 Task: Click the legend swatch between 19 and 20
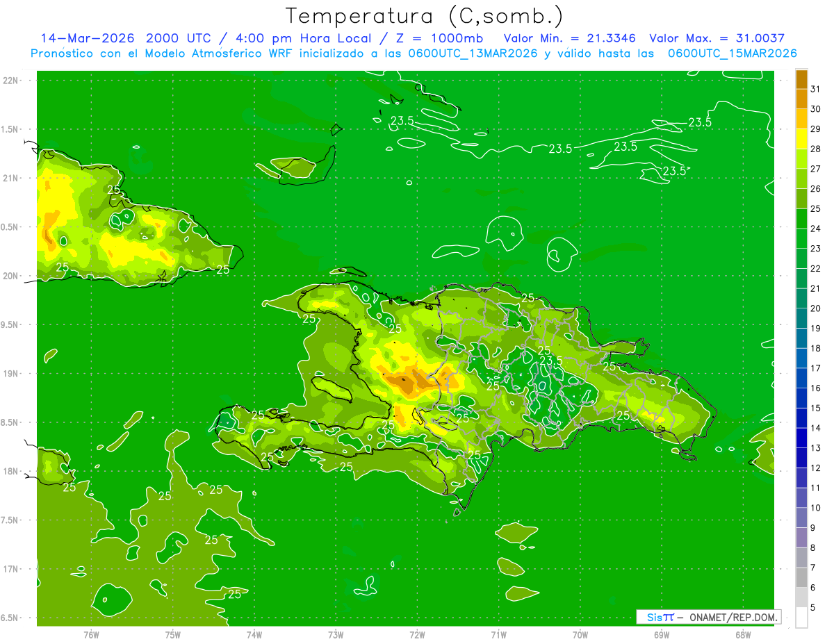801,317
